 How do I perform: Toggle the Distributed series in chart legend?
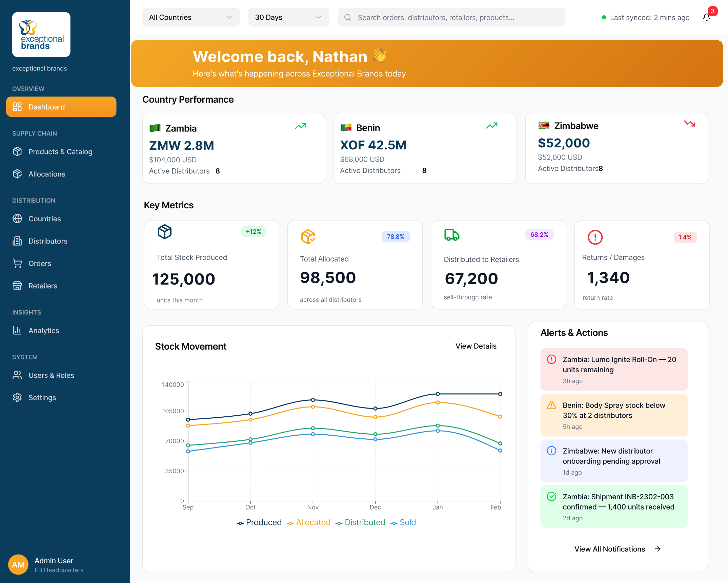point(360,522)
